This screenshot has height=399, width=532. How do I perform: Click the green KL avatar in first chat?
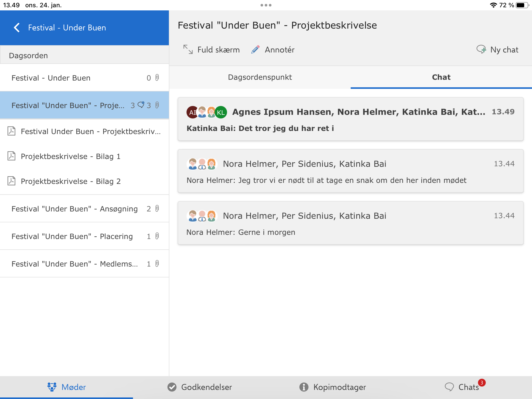(221, 112)
